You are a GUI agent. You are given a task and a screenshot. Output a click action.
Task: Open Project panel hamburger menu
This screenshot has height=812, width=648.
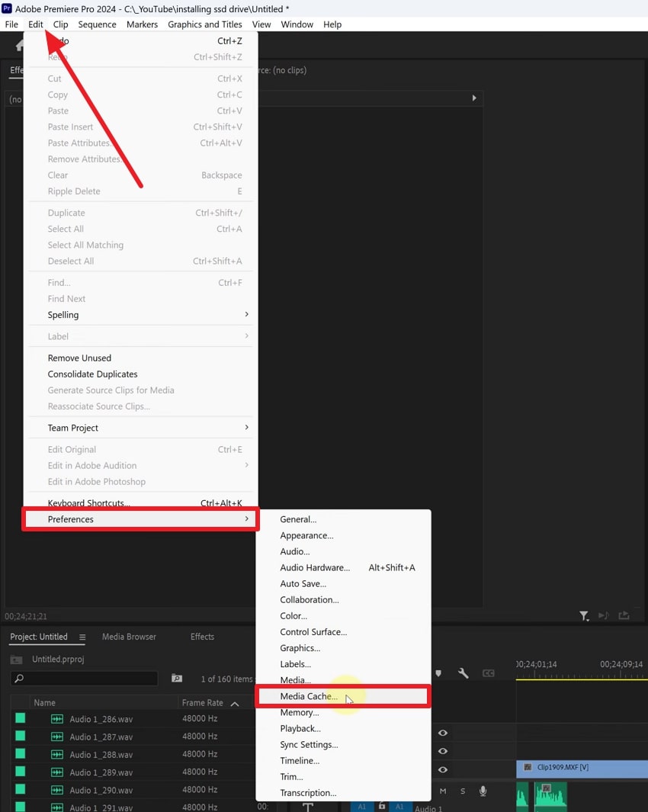tap(82, 637)
